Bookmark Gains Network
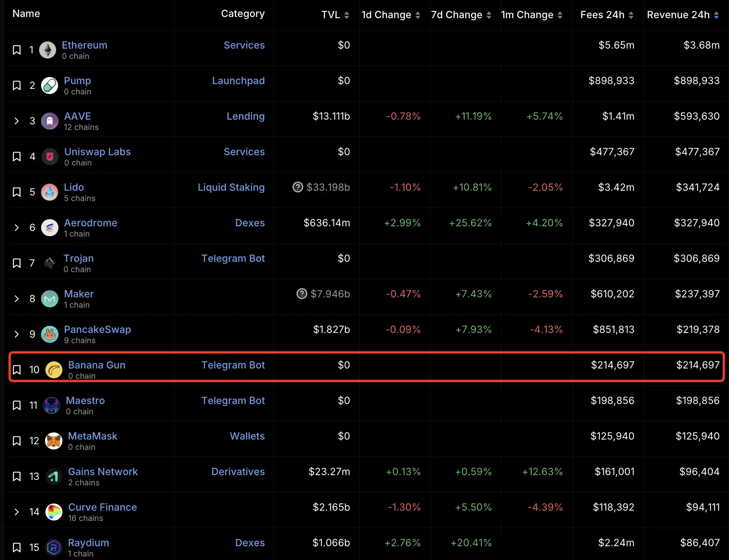 [17, 477]
